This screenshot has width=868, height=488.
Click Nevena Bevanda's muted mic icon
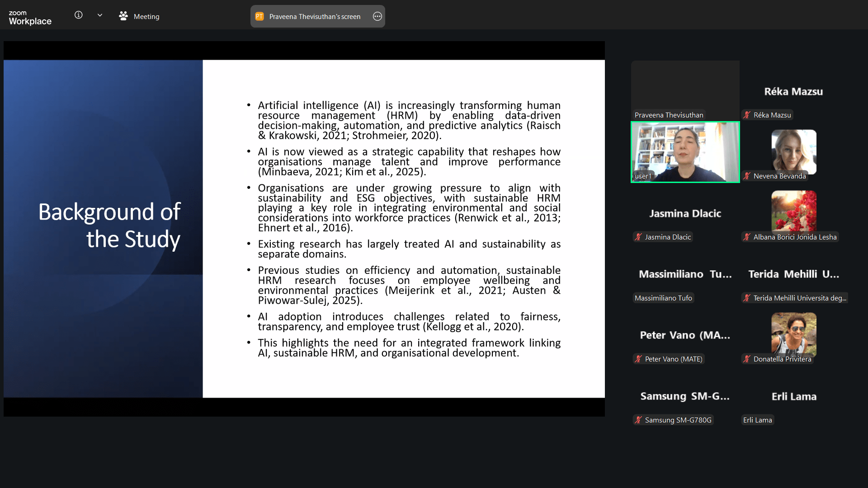(747, 176)
